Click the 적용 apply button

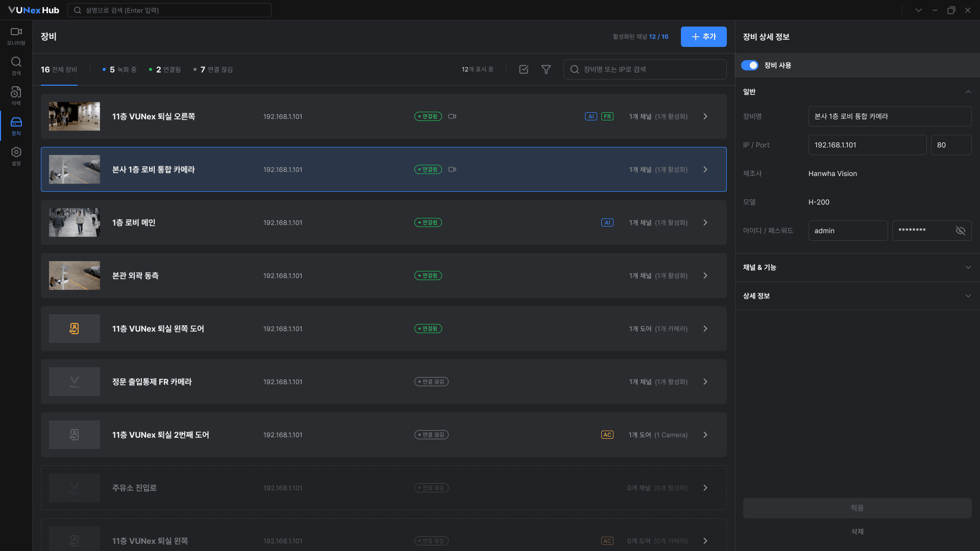(857, 508)
